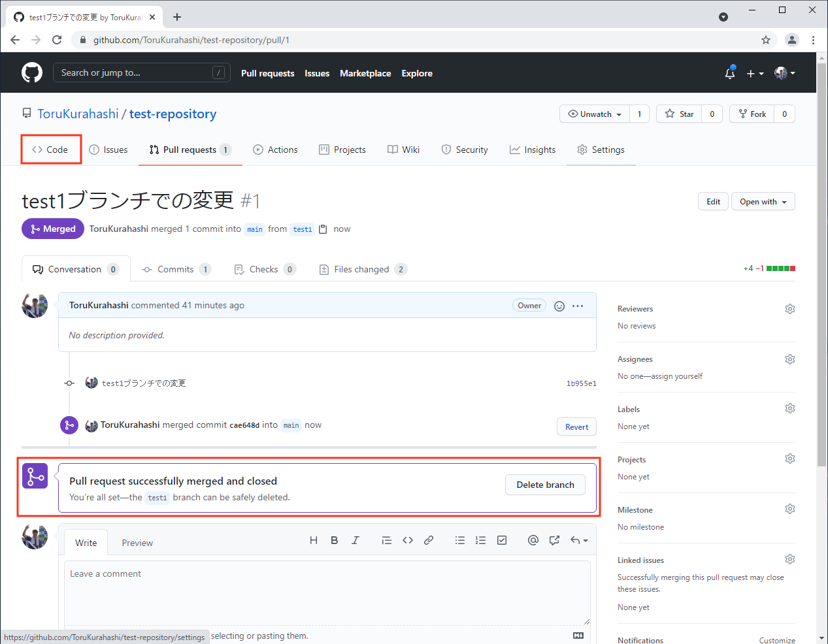Open ToruKurahashi owner profile link
This screenshot has height=644, width=828.
click(78, 114)
